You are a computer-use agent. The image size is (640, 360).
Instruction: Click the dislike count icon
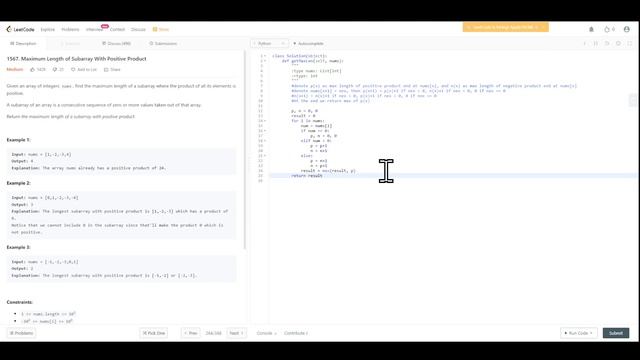(x=55, y=69)
